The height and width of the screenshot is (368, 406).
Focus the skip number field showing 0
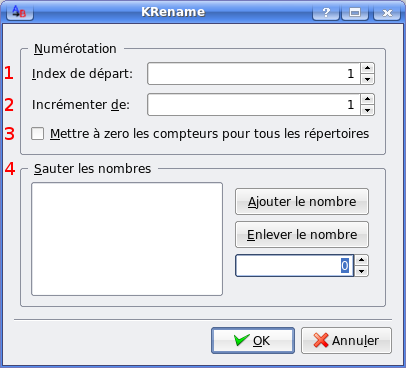[295, 266]
